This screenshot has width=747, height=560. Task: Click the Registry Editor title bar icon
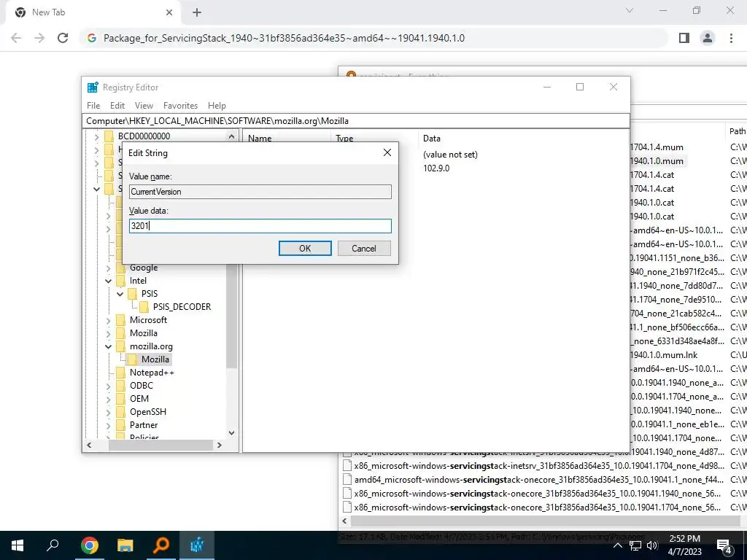coord(93,87)
